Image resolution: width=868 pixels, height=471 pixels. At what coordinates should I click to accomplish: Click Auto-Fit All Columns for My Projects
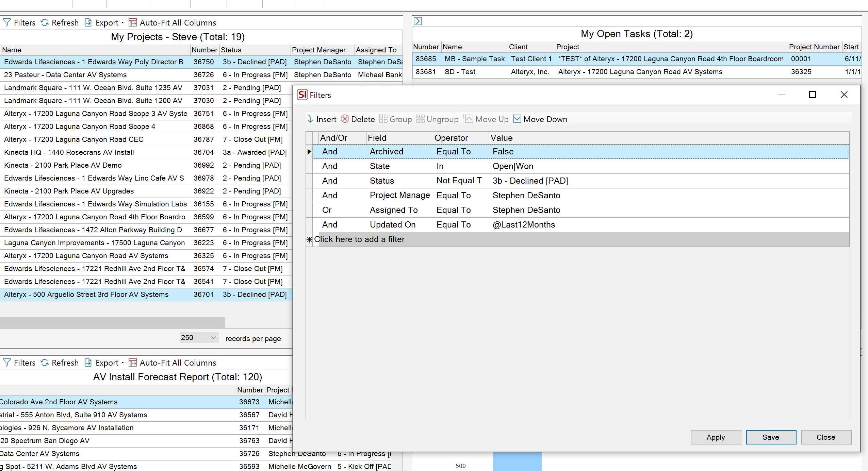click(x=172, y=23)
